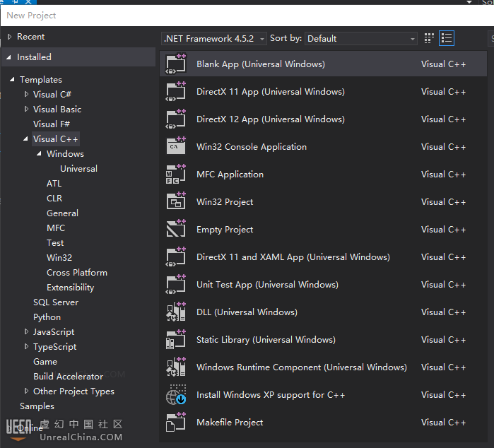Image resolution: width=494 pixels, height=448 pixels.
Task: Choose the Win32 Console Application name
Action: click(x=252, y=147)
